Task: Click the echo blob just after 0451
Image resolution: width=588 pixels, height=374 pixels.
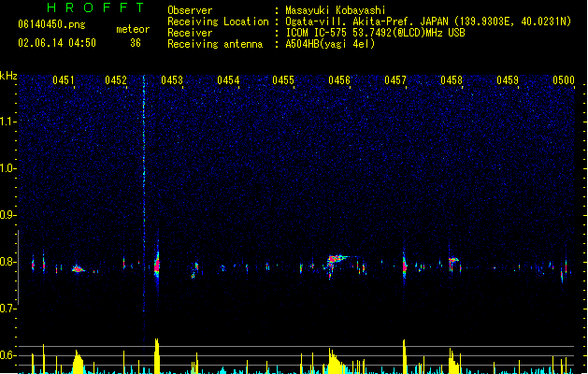Action: (x=78, y=268)
